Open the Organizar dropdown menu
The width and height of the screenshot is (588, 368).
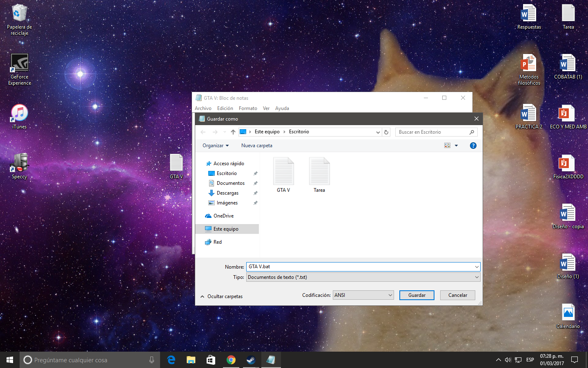[216, 146]
